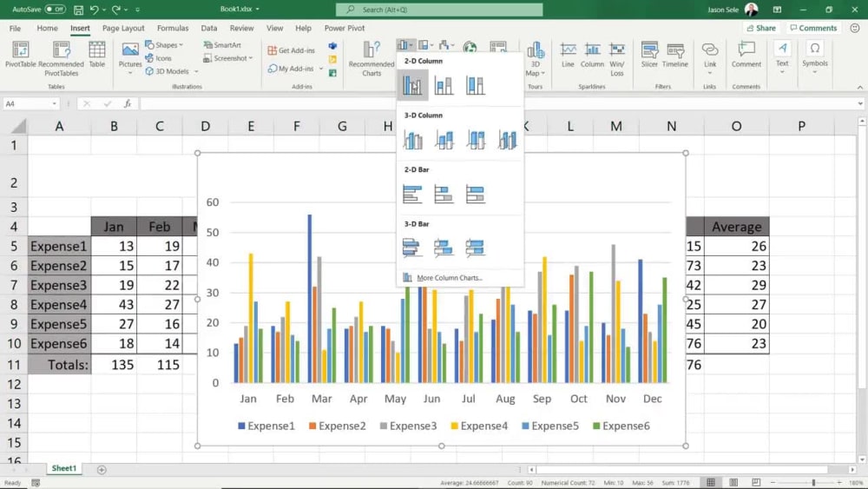This screenshot has width=868, height=489.
Task: Pick the plain 3-D Column chart
Action: pyautogui.click(x=507, y=140)
